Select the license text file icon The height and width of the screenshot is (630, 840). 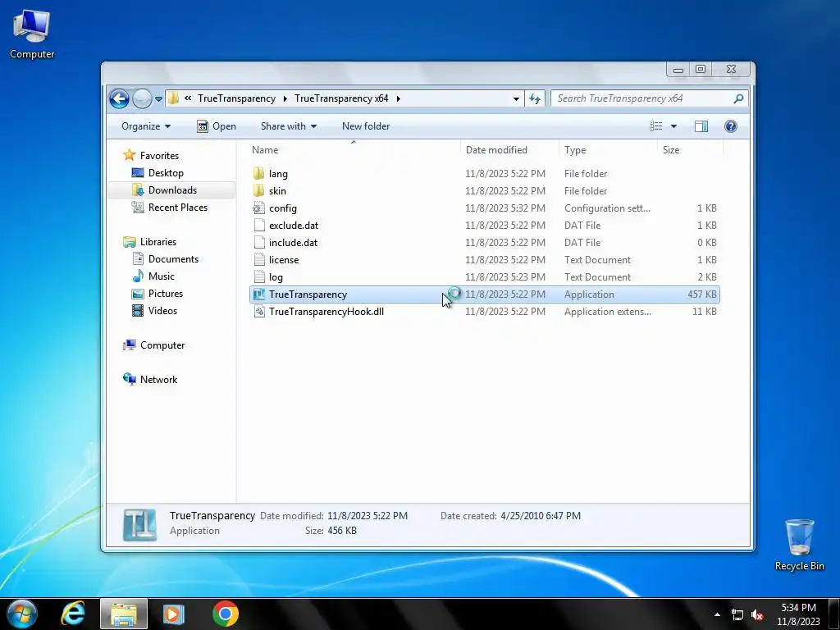coord(258,260)
